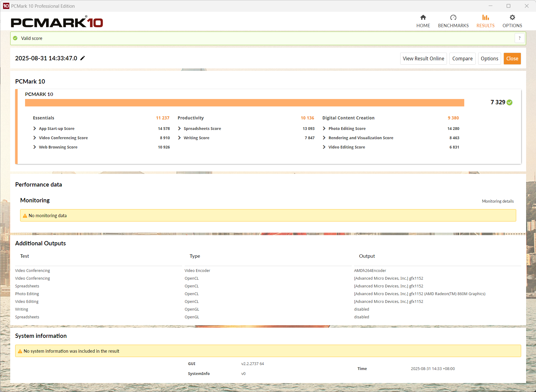Expand the Spreadsheets Score details
Screen dimensions: 536x392
click(179, 128)
